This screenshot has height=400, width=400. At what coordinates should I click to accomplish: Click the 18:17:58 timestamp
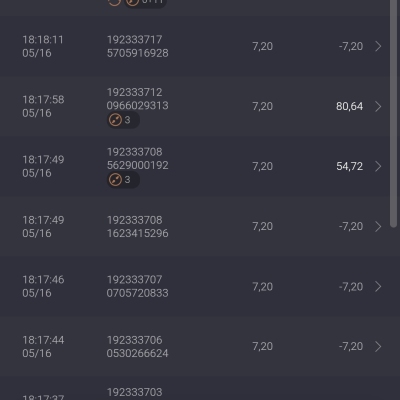[43, 100]
